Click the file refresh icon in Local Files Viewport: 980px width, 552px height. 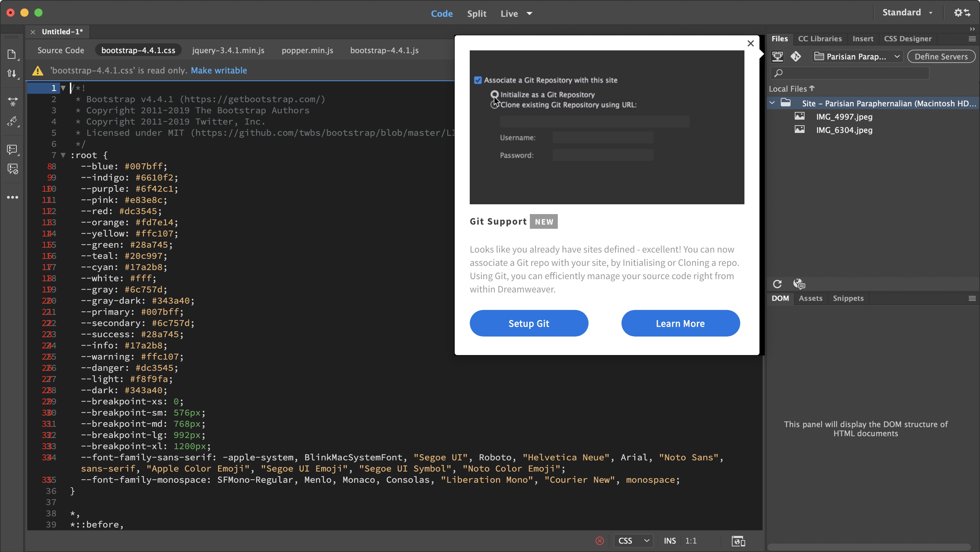tap(777, 284)
